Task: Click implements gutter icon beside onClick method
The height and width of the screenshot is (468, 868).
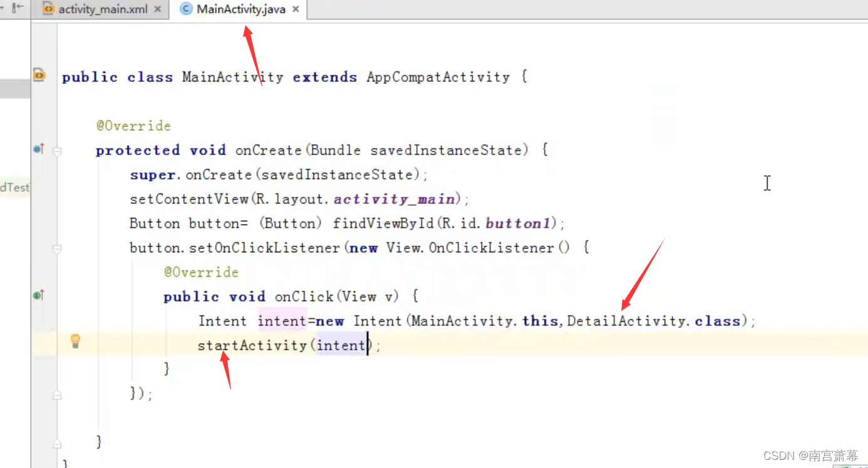Action: [39, 295]
